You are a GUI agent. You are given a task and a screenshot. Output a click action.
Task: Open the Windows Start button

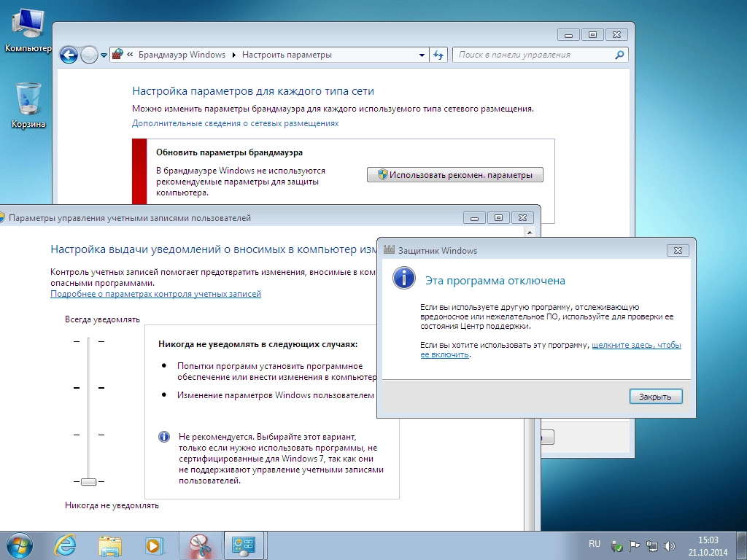[x=20, y=545]
